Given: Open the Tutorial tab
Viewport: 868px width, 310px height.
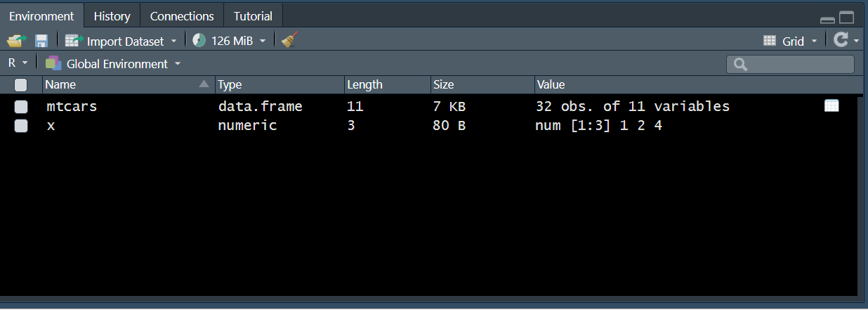Looking at the screenshot, I should (x=253, y=16).
